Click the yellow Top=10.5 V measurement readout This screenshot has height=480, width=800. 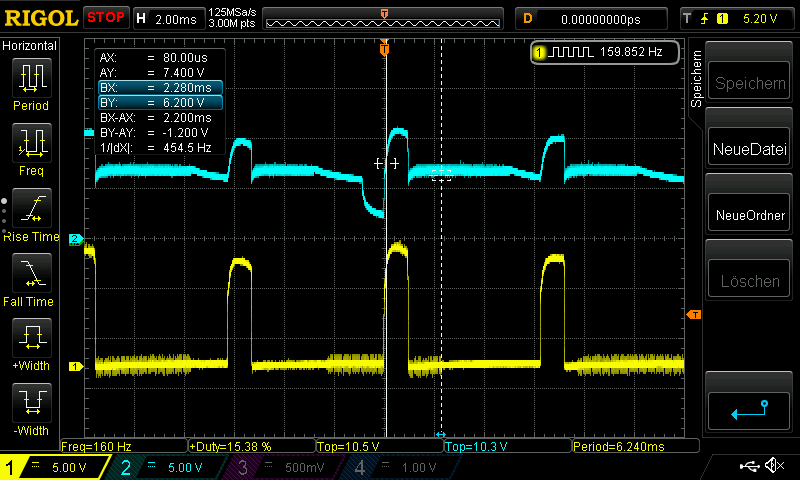tap(380, 446)
